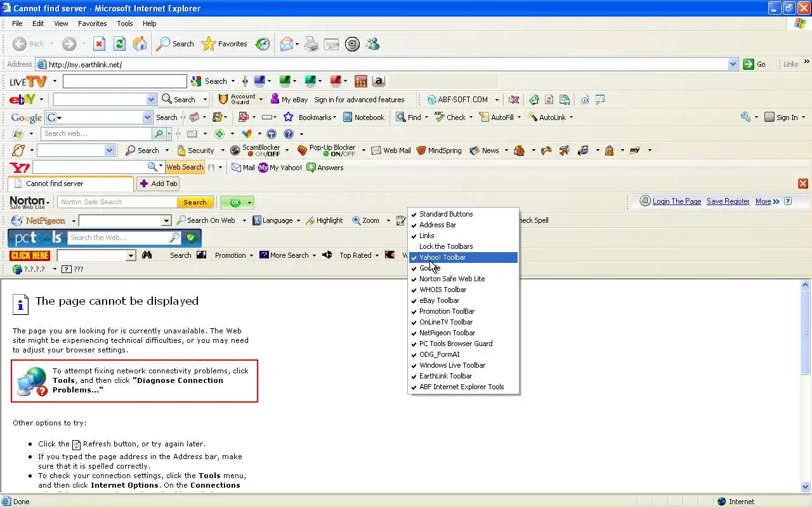Open the ABF-SOFT.COM dropdown arrow
Screen dimensions: 812x508
pos(497,100)
